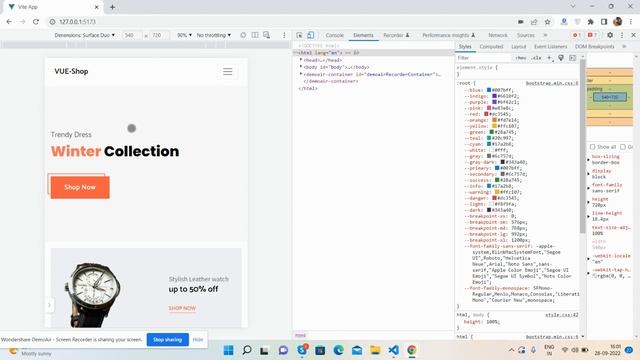Click the --blue color swatch

(489, 90)
